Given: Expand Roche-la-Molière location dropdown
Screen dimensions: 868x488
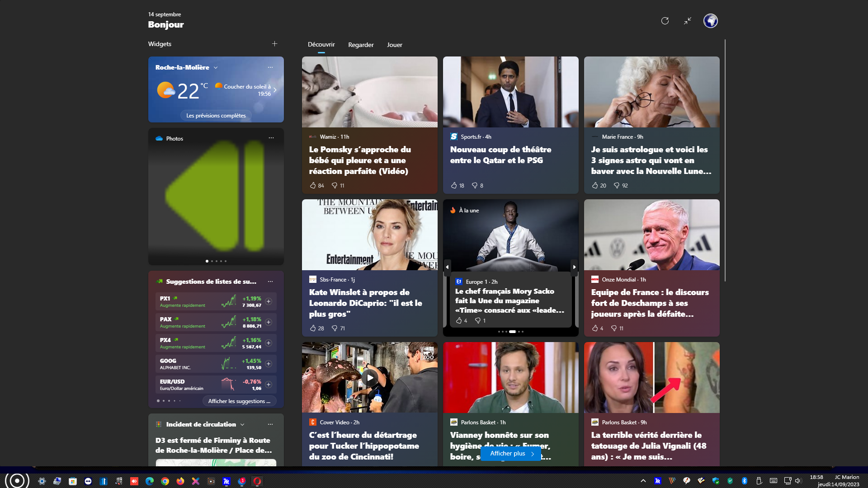Looking at the screenshot, I should coord(216,68).
